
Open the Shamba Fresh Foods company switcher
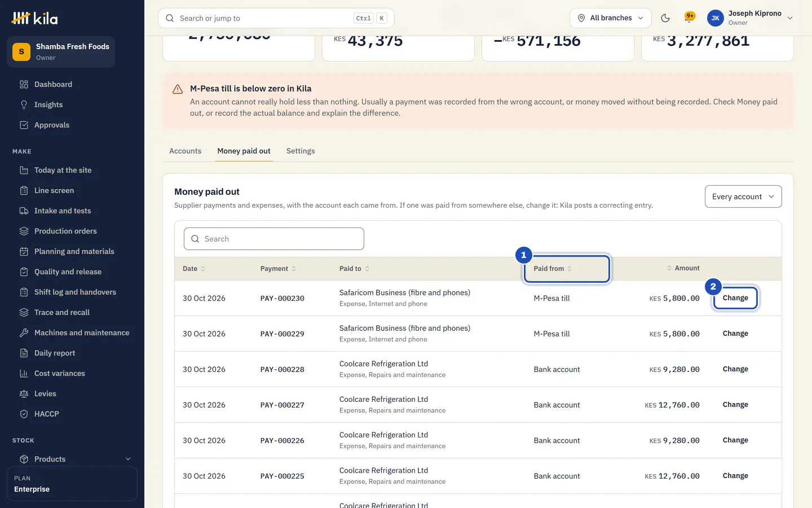(x=61, y=52)
